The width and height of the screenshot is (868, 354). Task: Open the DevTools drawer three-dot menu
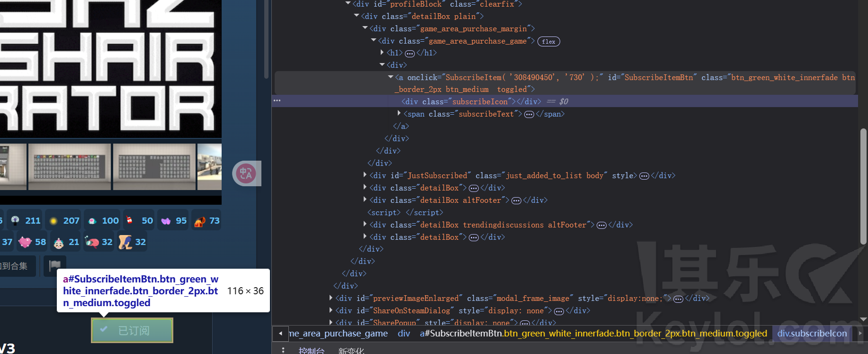(283, 350)
